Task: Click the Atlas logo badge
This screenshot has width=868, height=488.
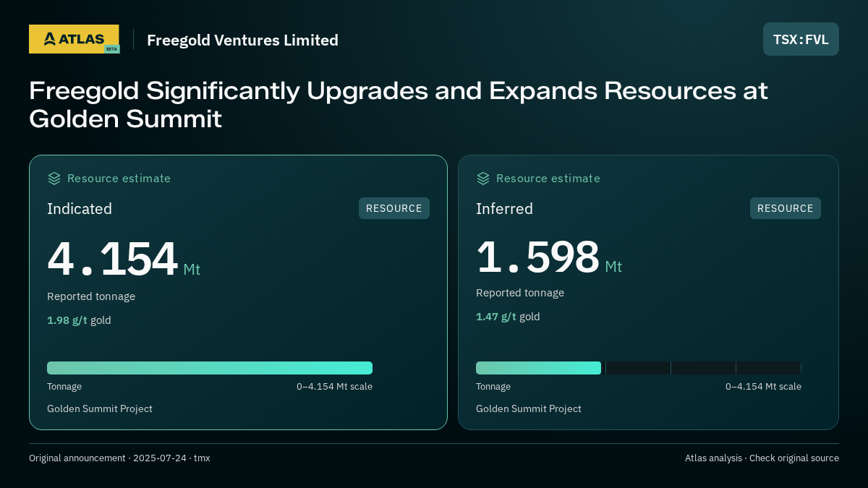Action: point(74,39)
